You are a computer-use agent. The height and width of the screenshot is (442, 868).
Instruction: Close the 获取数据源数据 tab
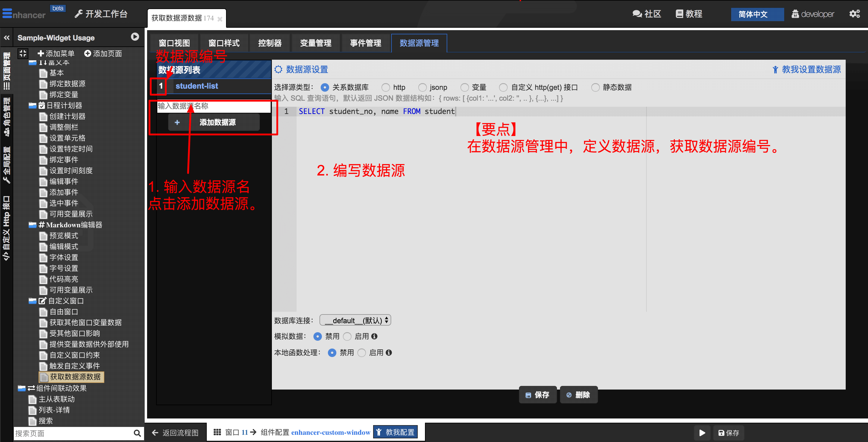220,19
